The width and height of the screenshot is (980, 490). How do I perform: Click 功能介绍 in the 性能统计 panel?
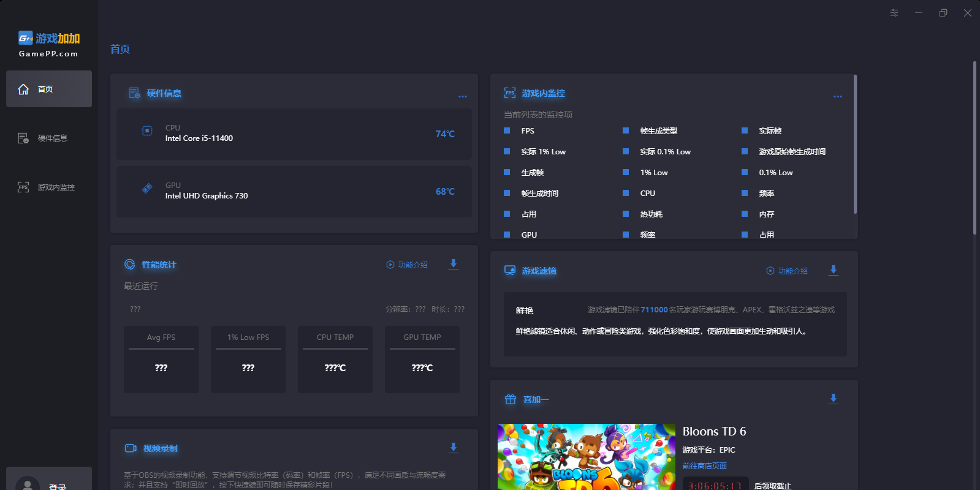point(407,265)
